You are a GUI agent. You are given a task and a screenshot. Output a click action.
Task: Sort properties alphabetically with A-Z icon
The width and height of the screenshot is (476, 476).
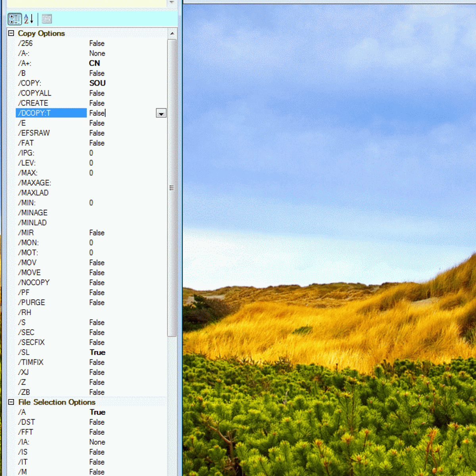29,19
